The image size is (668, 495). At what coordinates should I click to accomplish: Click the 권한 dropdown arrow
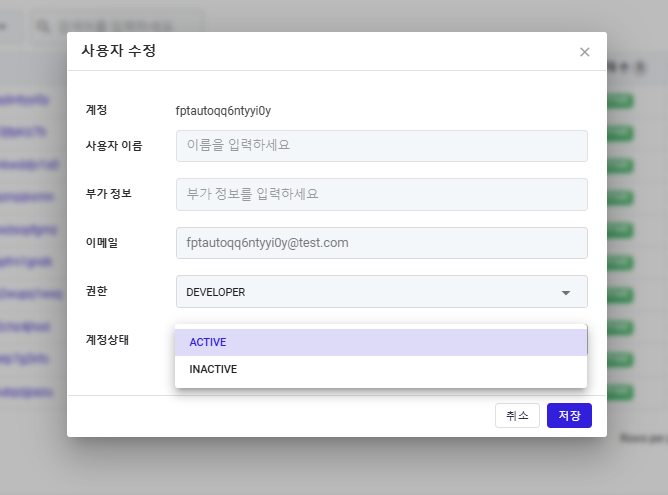click(x=566, y=293)
